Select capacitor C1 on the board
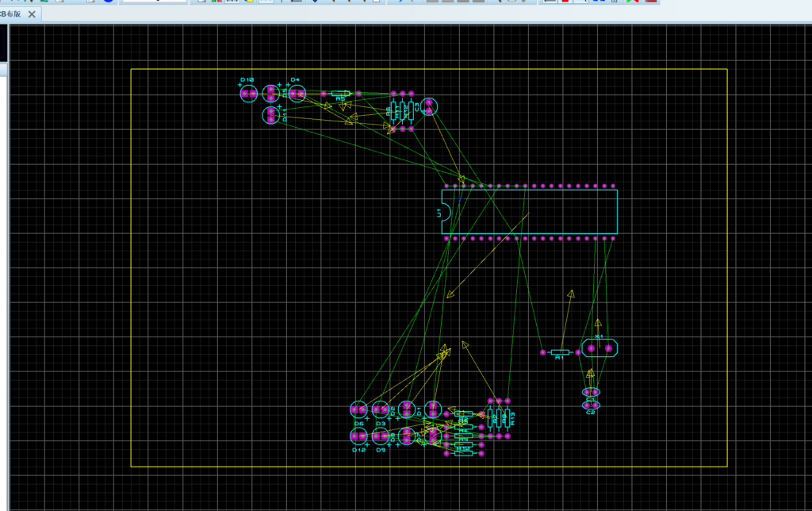812x511 pixels. 591,392
